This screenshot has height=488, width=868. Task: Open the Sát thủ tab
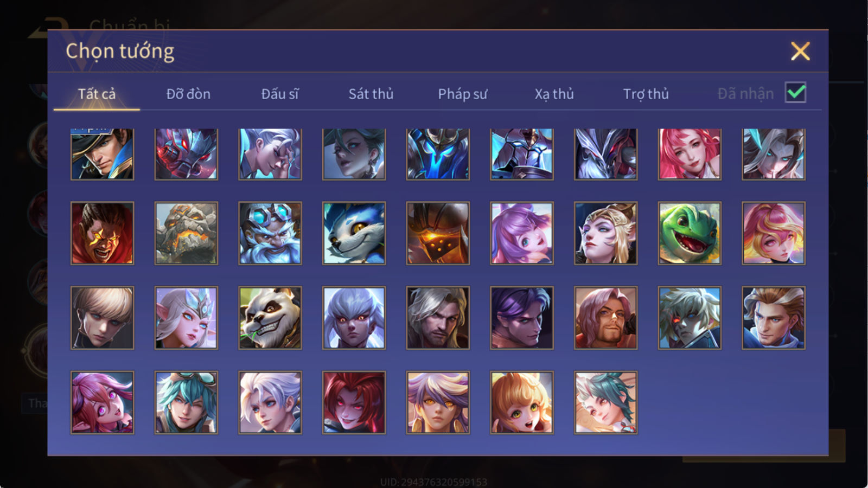[371, 94]
